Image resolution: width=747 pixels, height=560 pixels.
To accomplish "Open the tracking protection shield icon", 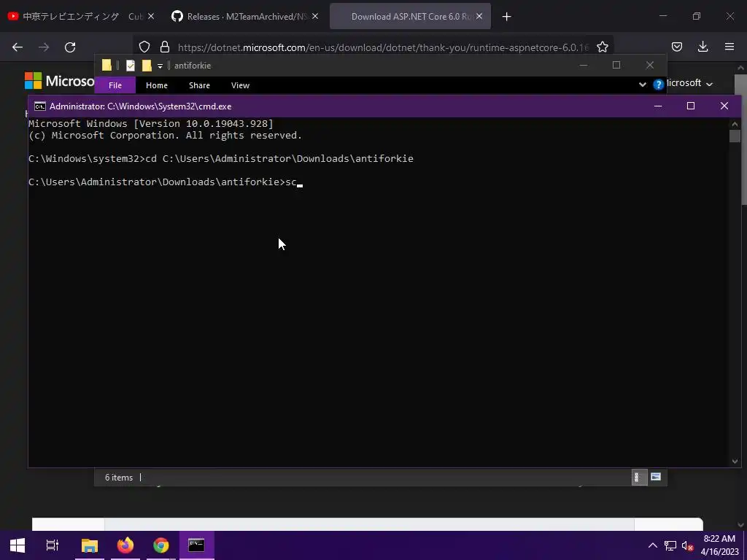I will click(144, 47).
